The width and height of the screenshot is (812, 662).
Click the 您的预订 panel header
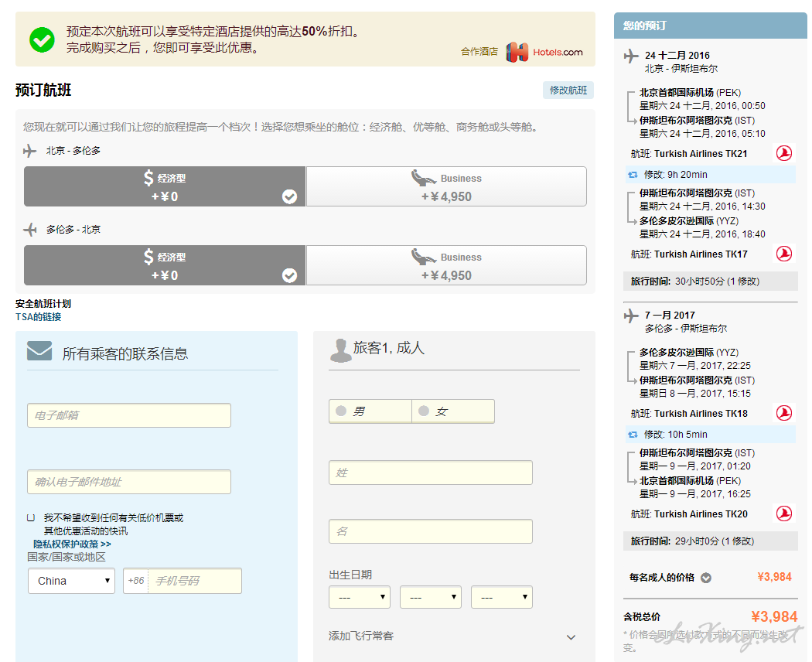[x=710, y=26]
